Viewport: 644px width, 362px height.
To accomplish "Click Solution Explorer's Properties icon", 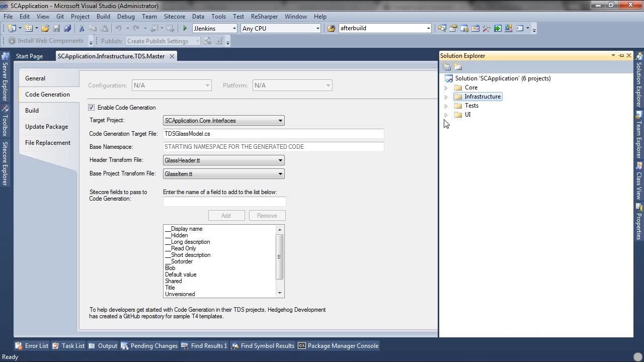I will [x=447, y=67].
